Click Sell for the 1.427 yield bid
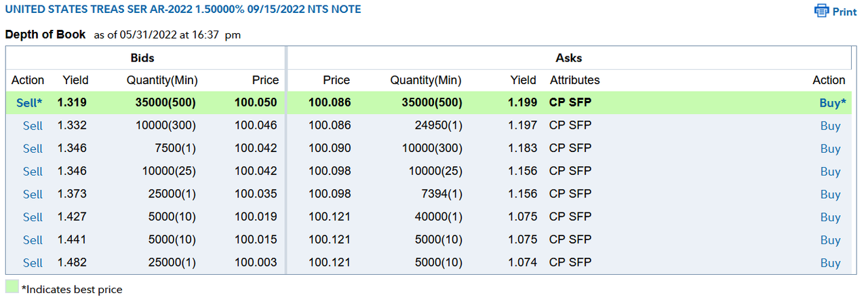The height and width of the screenshot is (306, 868). pyautogui.click(x=33, y=217)
